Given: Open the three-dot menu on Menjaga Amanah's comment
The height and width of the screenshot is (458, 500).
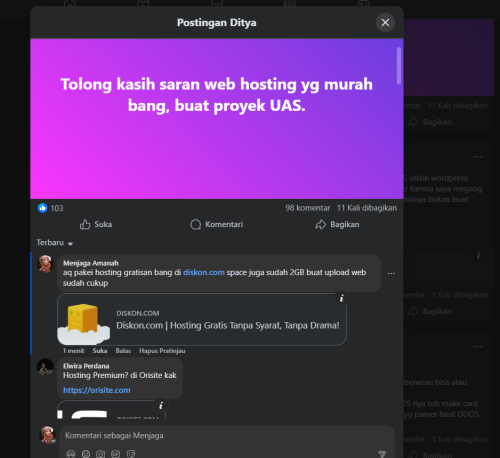Looking at the screenshot, I should pos(391,273).
